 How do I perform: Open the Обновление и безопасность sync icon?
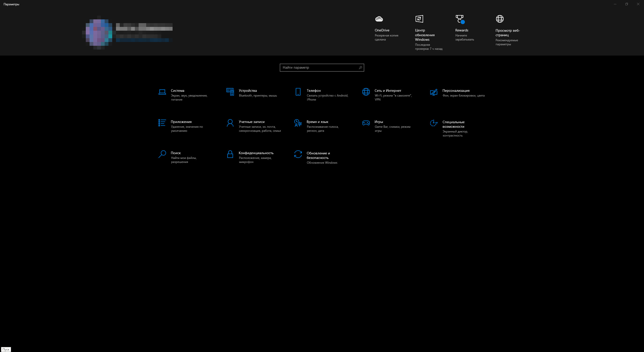[298, 154]
